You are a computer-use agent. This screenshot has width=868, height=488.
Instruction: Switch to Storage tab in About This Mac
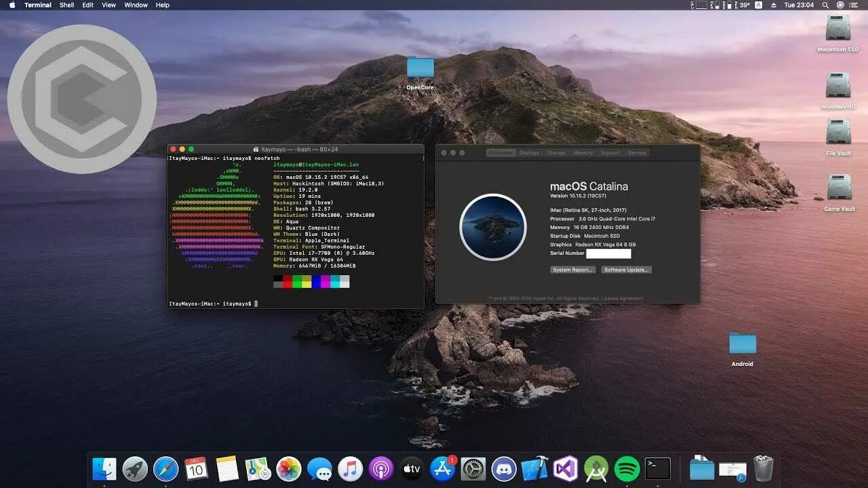pyautogui.click(x=556, y=152)
